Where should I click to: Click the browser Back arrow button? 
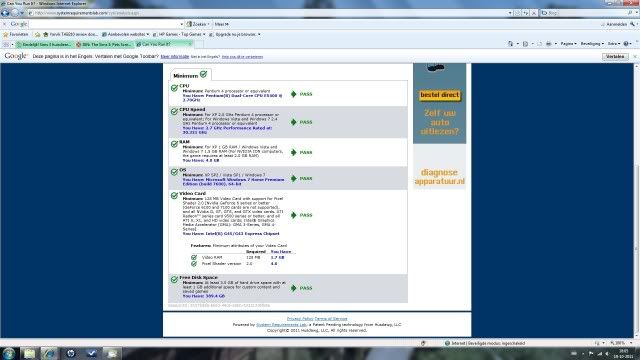point(5,13)
